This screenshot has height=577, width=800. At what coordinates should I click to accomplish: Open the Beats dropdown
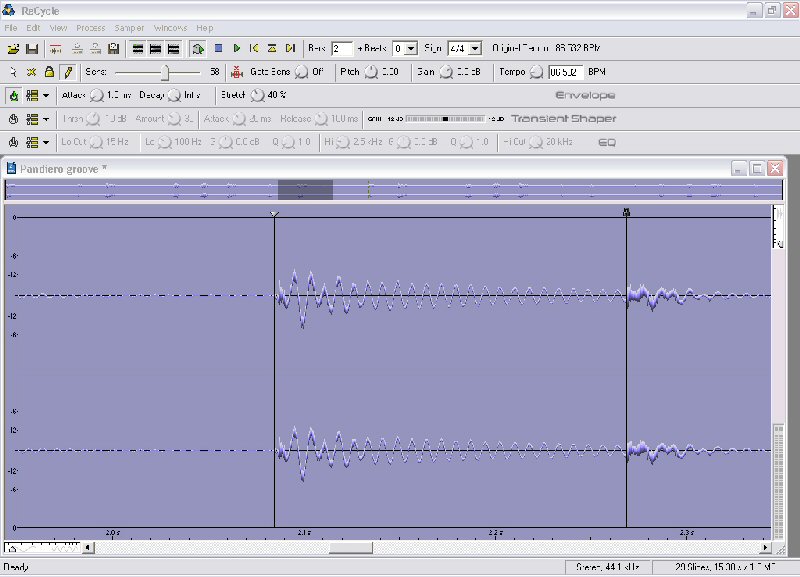411,48
